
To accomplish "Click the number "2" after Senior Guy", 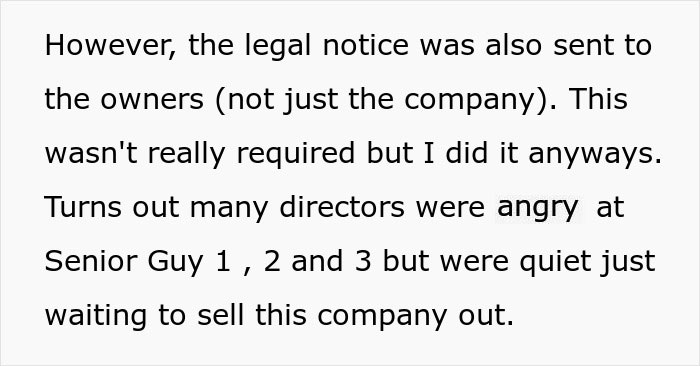I will pos(272,262).
